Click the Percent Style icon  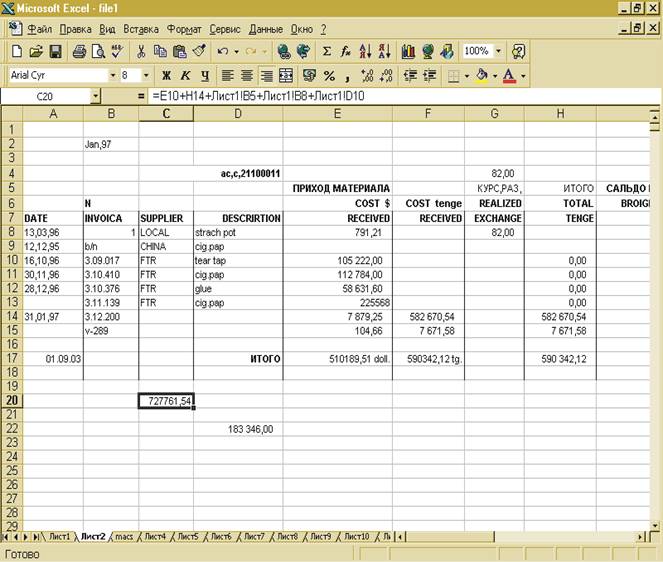pos(329,75)
